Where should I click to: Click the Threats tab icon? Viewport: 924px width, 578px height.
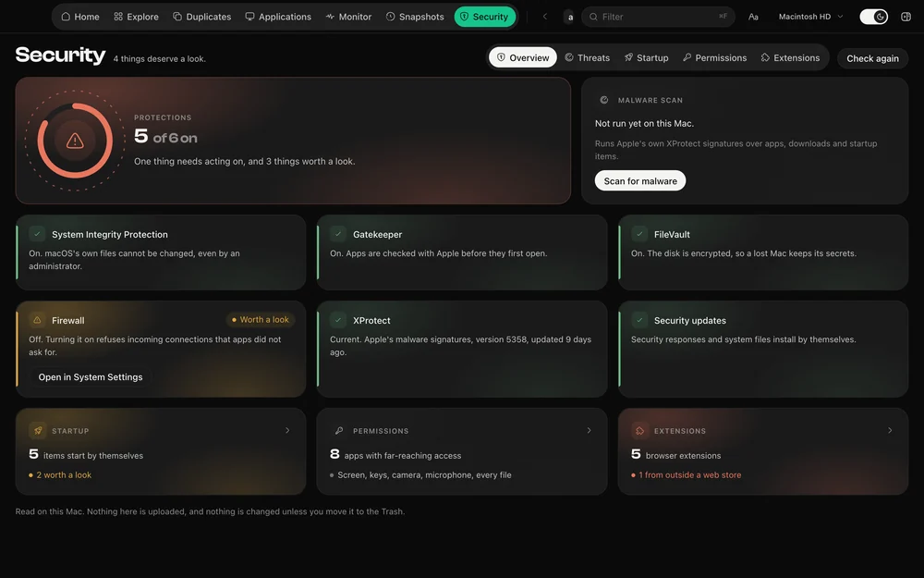(569, 57)
